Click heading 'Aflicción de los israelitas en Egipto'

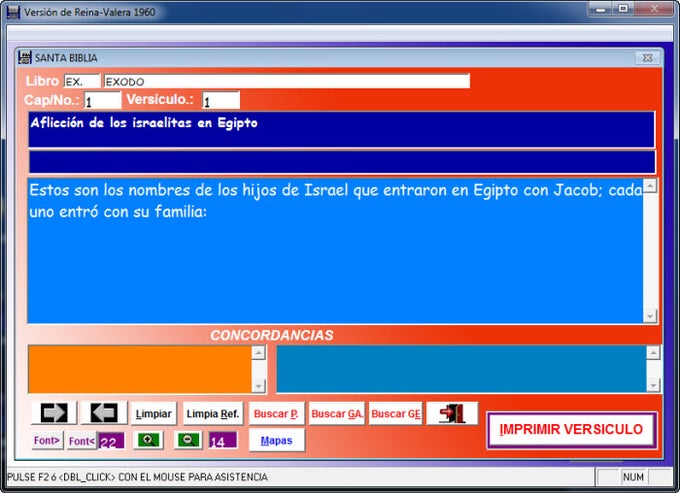pyautogui.click(x=144, y=123)
